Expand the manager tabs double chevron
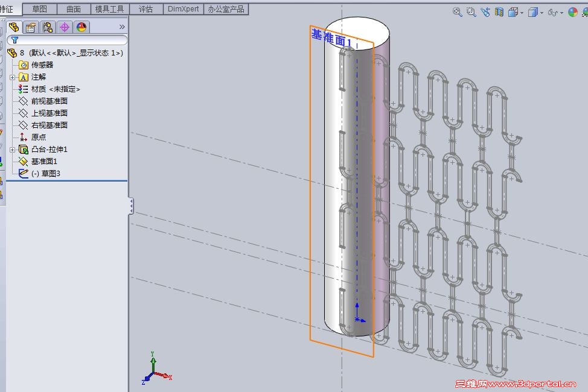Viewport: 588px width, 392px height. [x=122, y=27]
